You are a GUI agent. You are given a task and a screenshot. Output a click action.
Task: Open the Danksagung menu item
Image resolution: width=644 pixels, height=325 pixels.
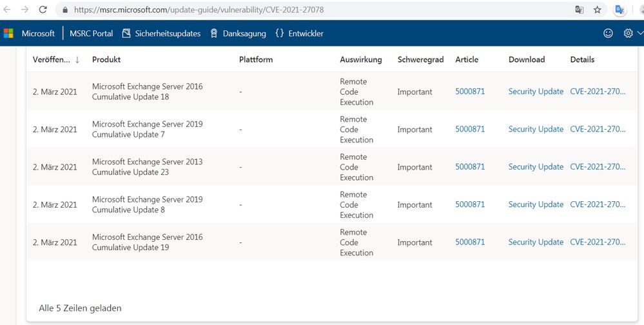point(238,34)
